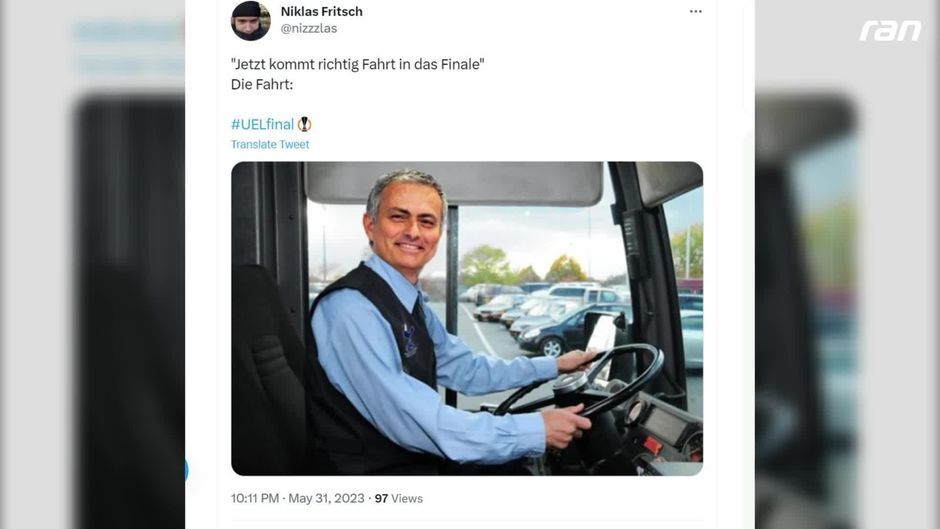Enlarge the bus driver photo

(x=467, y=318)
